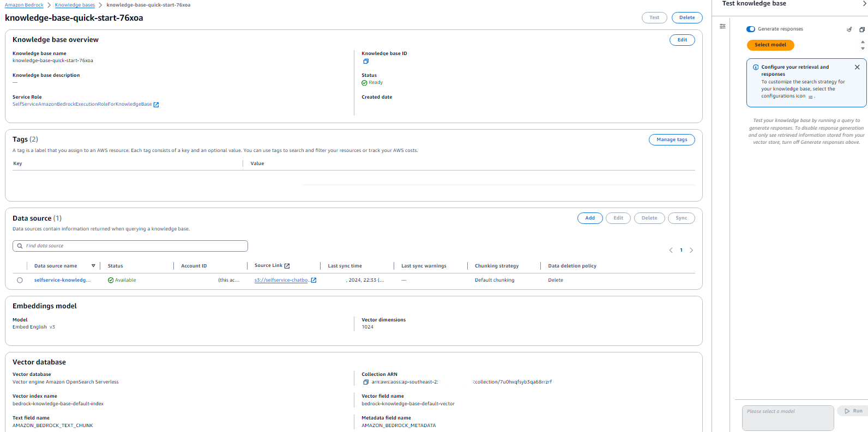Viewport: 868px width, 432px height.
Task: Sync the data source
Action: tap(682, 218)
